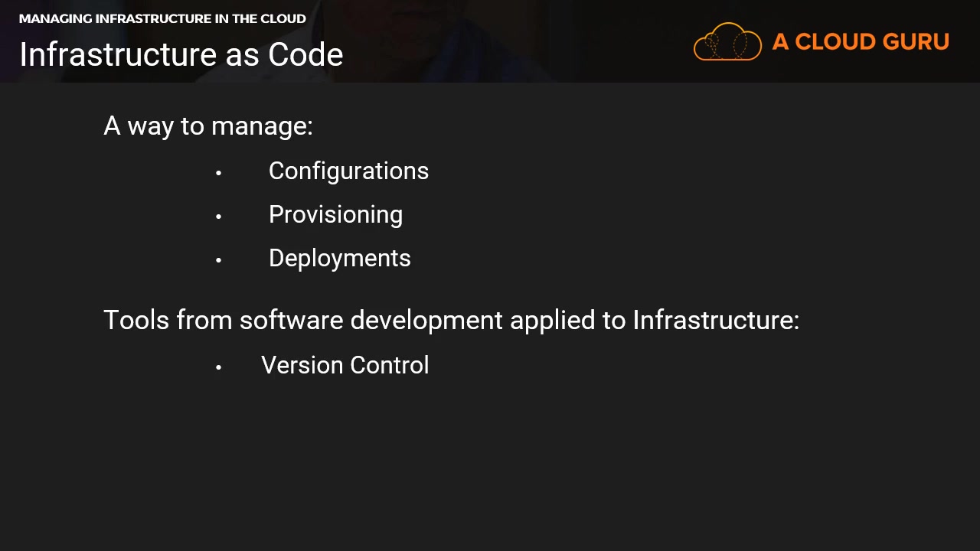Click the bullet dot beside 'Configurations'

pos(219,173)
